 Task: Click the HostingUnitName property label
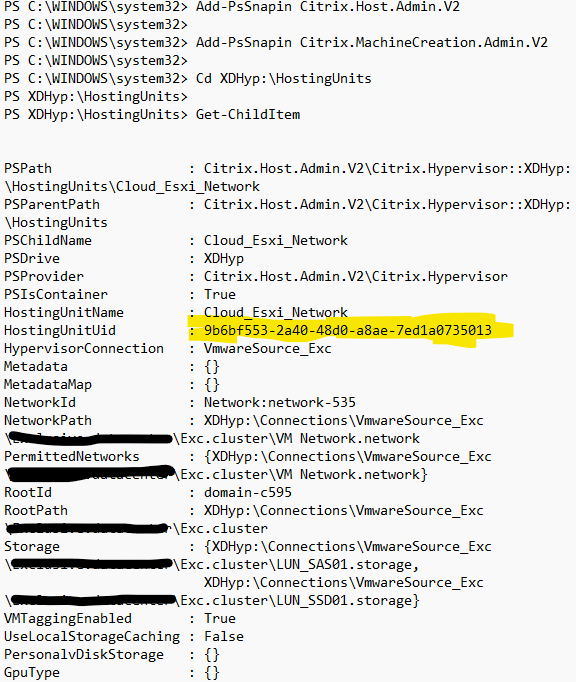pyautogui.click(x=64, y=312)
